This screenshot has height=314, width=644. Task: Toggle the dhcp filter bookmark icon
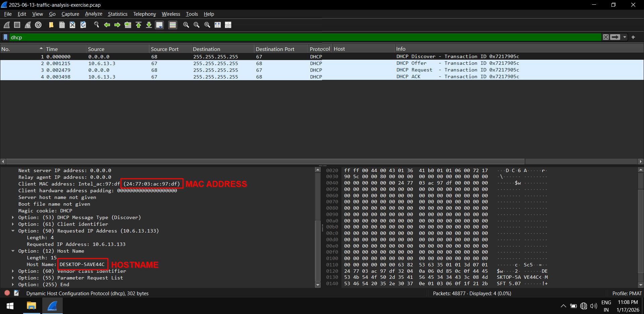click(5, 37)
